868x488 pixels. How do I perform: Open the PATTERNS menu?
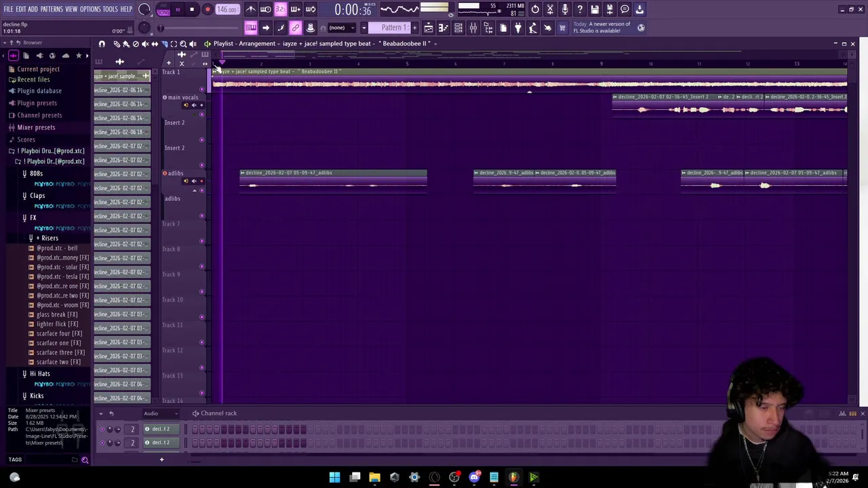tap(52, 9)
